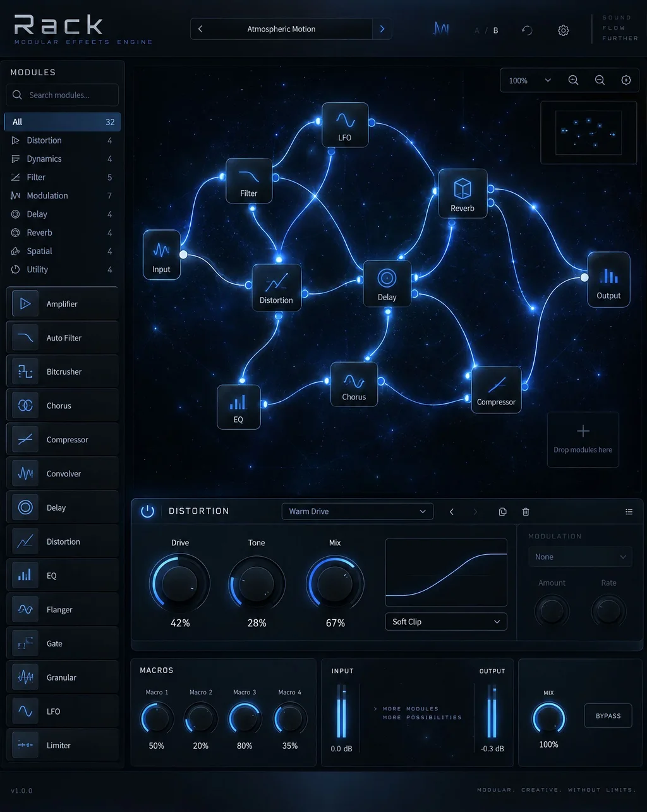Select the Reverb node on the canvas
The height and width of the screenshot is (812, 647).
[463, 193]
